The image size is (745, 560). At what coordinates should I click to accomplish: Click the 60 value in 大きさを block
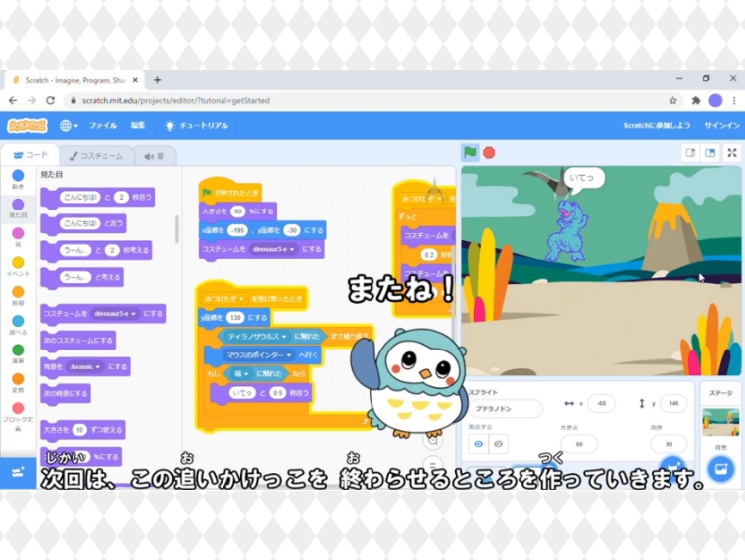[x=238, y=211]
